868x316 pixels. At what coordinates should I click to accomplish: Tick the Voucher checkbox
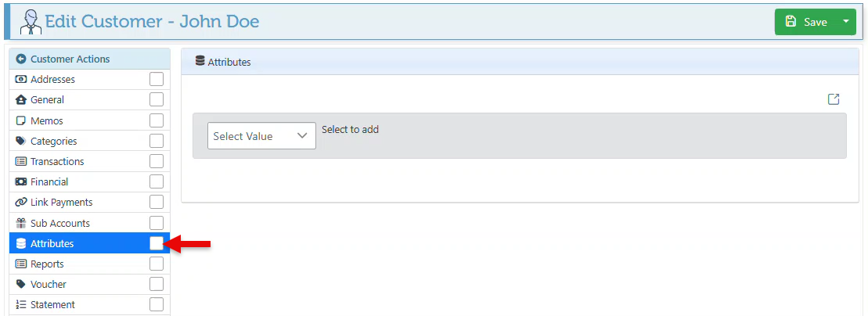tap(157, 284)
